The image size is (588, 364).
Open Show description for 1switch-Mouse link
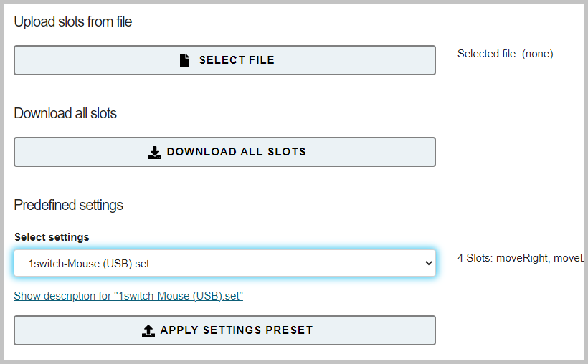[128, 296]
